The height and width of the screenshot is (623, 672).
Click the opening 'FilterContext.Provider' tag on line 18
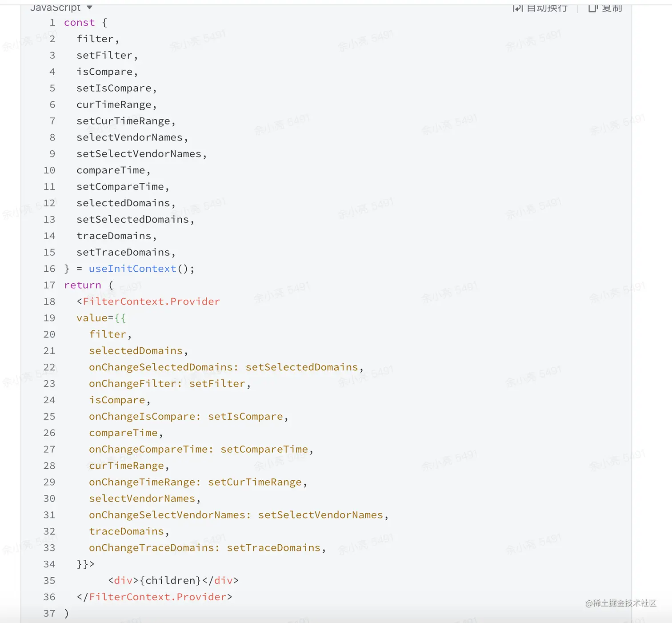pos(151,302)
